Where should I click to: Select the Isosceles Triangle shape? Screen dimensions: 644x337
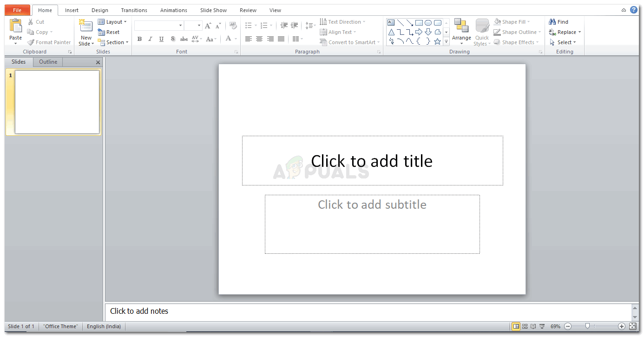click(391, 32)
